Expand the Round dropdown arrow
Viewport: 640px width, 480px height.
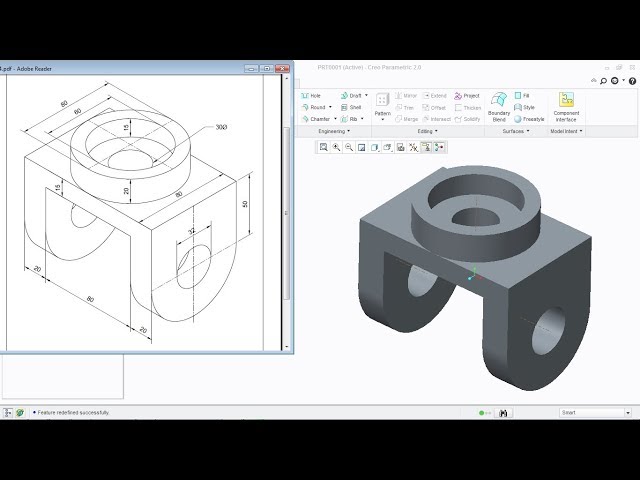point(330,107)
